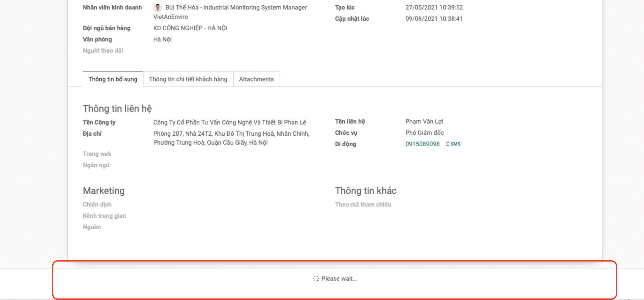644x300 pixels.
Task: Call the number 0915089098
Action: coord(423,144)
